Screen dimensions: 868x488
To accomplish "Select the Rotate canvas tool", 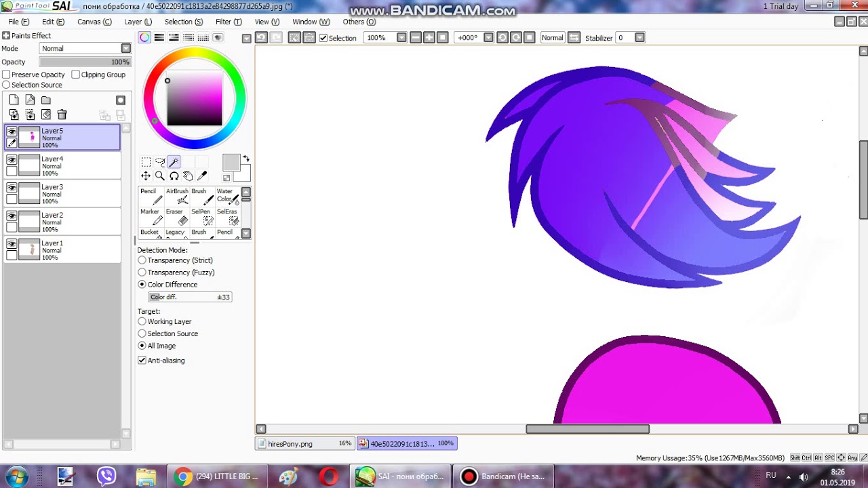I will pyautogui.click(x=174, y=176).
